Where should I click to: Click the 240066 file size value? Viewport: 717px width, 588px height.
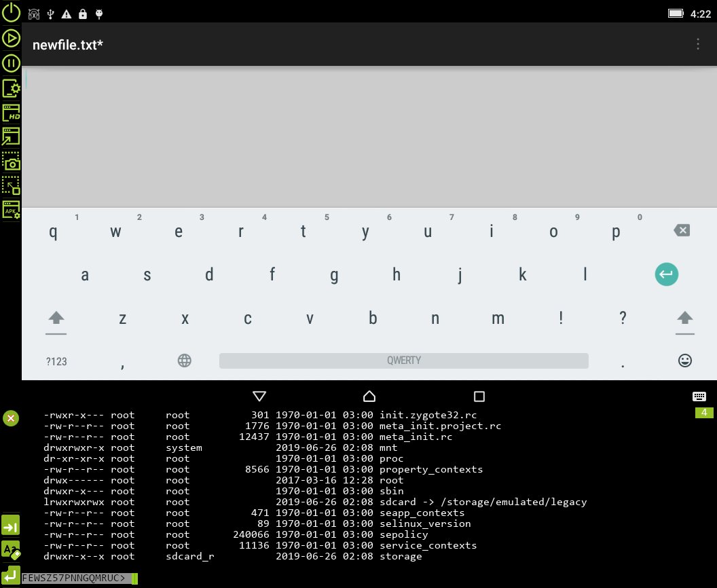coord(251,534)
